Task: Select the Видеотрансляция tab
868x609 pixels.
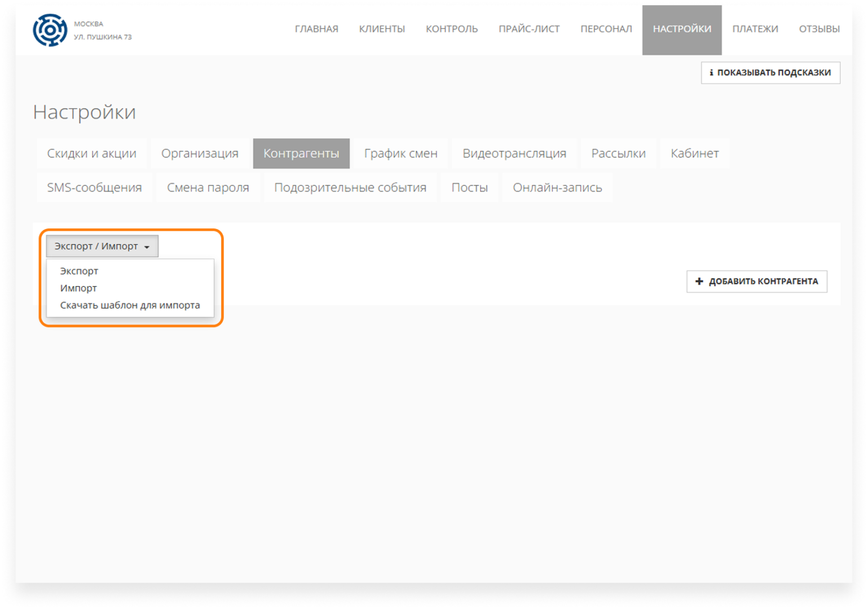Action: [x=514, y=153]
